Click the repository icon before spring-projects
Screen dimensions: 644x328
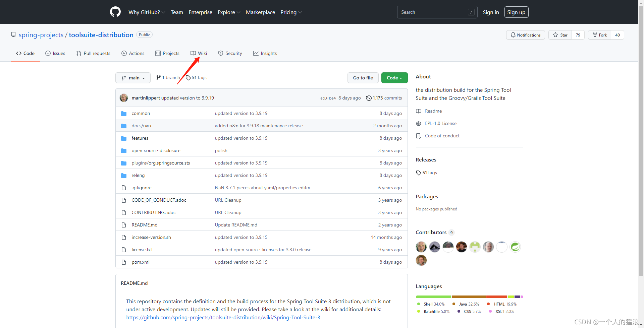coord(13,35)
